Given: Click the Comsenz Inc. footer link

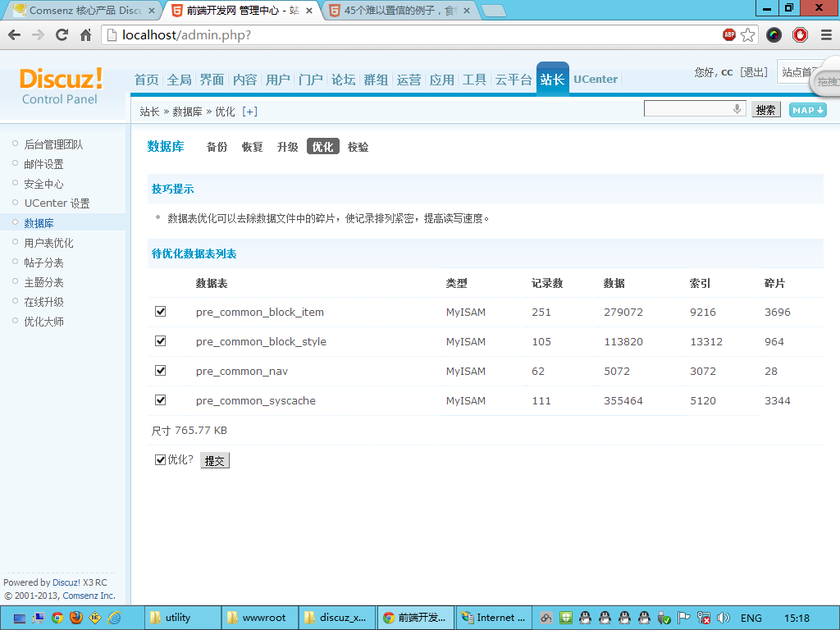Looking at the screenshot, I should [x=89, y=596].
